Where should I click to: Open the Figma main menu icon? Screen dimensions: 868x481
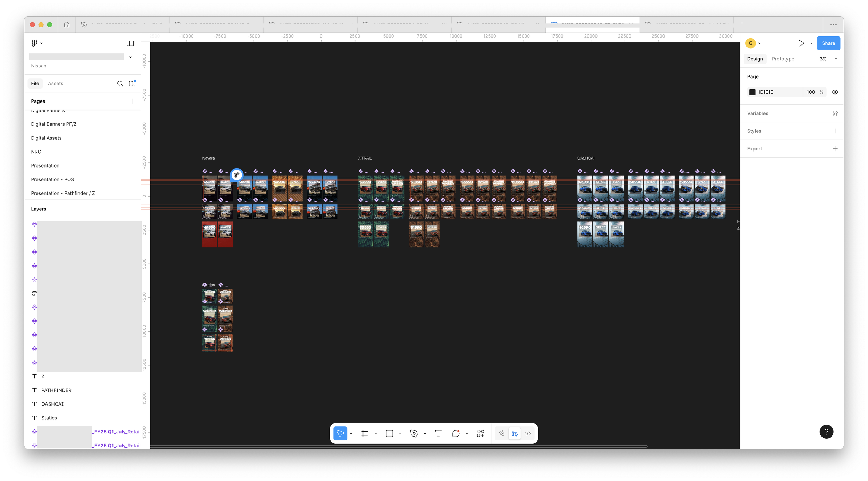coord(34,43)
